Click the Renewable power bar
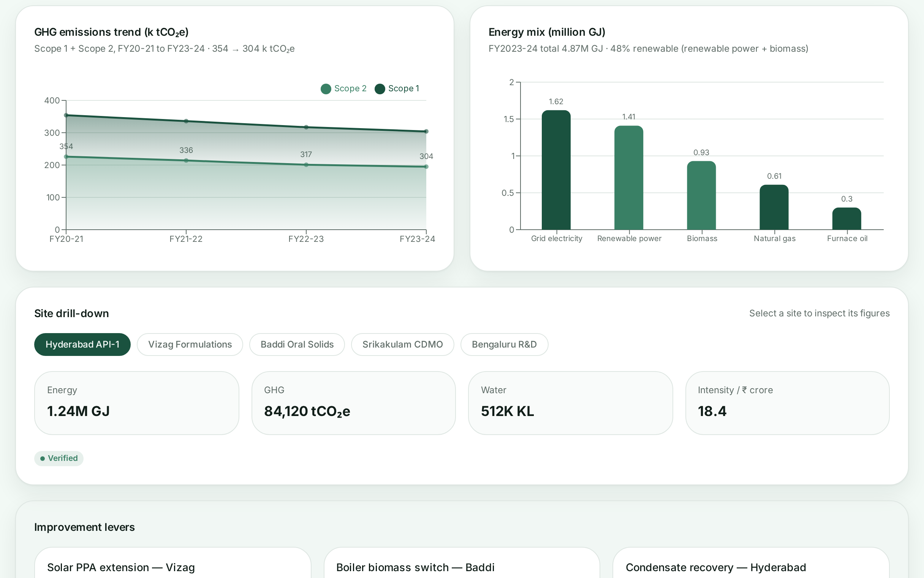The height and width of the screenshot is (578, 924). point(629,178)
